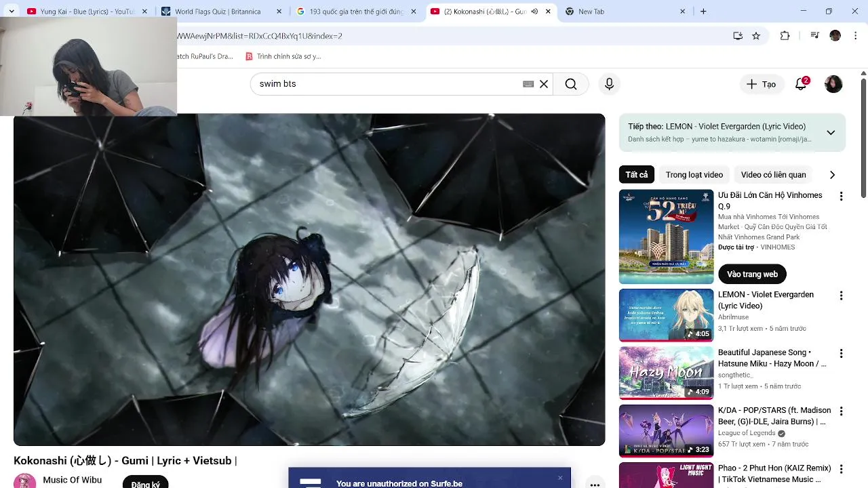The width and height of the screenshot is (868, 488).
Task: Switch to World Flags Quiz Britannica tab
Action: click(x=221, y=12)
